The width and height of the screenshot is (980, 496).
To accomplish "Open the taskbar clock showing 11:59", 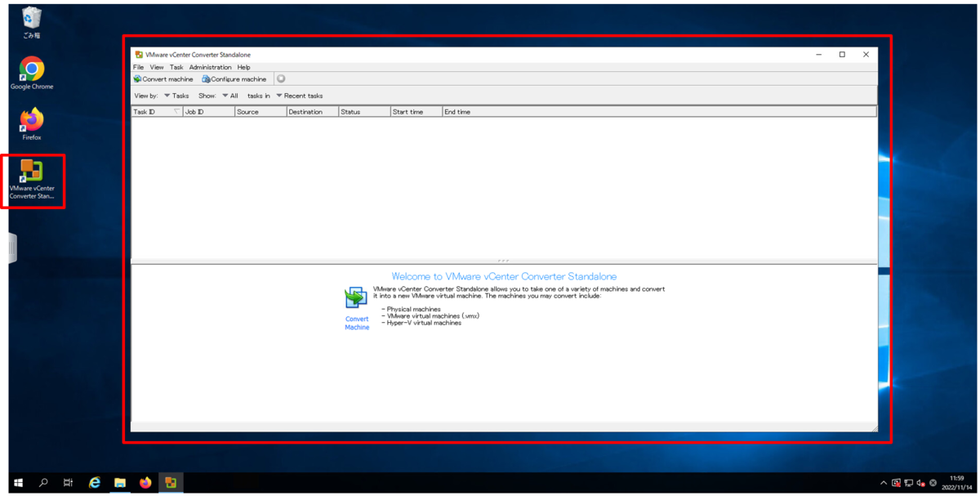I will coord(956,482).
